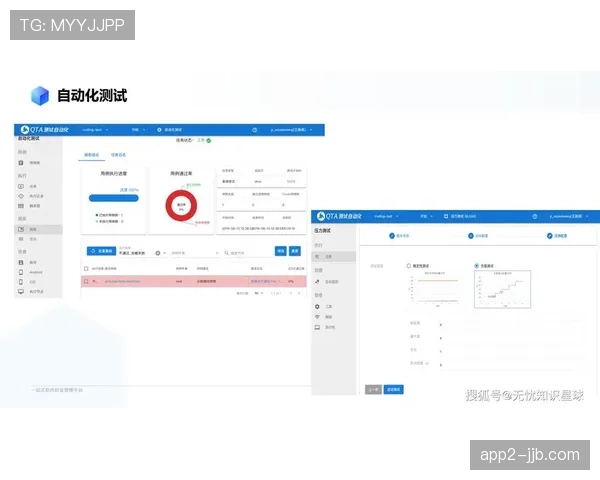This screenshot has width=600, height=480.
Task: Select the 稳定性测试 radio option
Action: pyautogui.click(x=408, y=266)
